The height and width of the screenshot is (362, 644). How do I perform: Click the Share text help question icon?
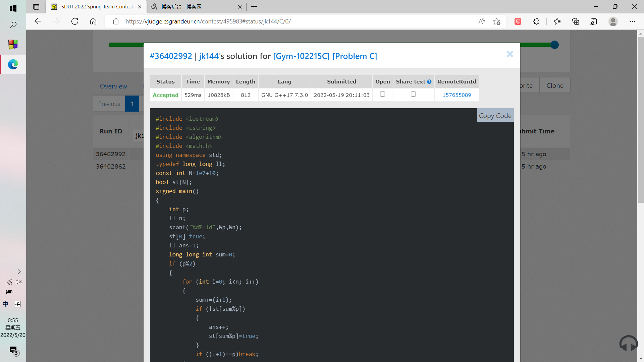coord(429,82)
